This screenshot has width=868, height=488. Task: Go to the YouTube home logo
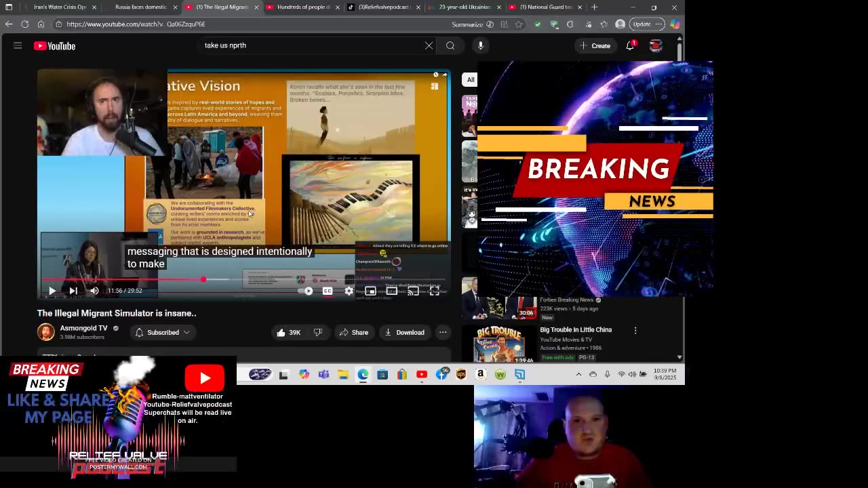click(54, 46)
